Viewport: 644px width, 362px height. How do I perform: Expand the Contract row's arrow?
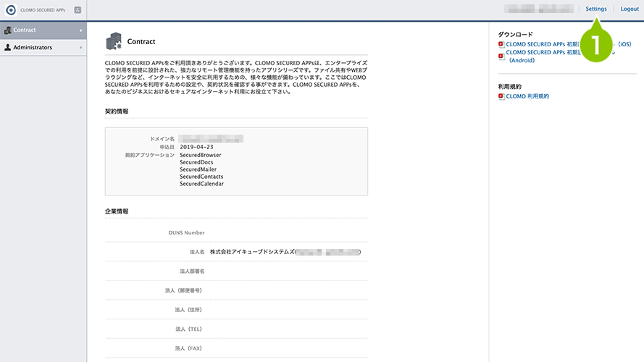[x=81, y=30]
